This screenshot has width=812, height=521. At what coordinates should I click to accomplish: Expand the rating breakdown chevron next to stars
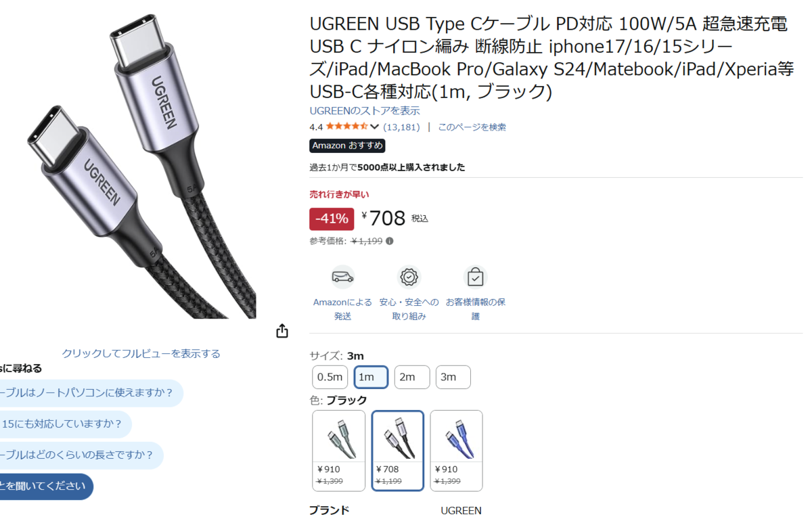(x=374, y=127)
